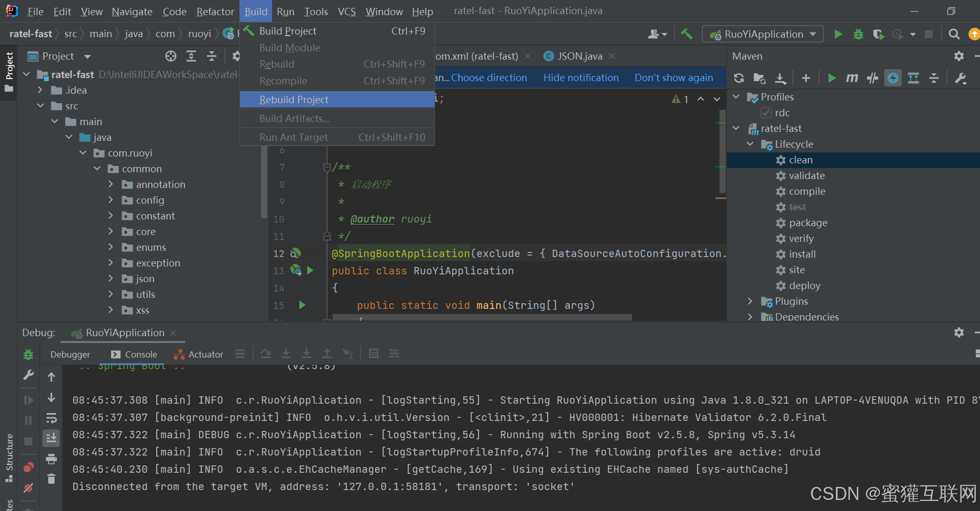980x511 pixels.
Task: Select Opened File target icon in Project panel
Action: pyautogui.click(x=171, y=56)
